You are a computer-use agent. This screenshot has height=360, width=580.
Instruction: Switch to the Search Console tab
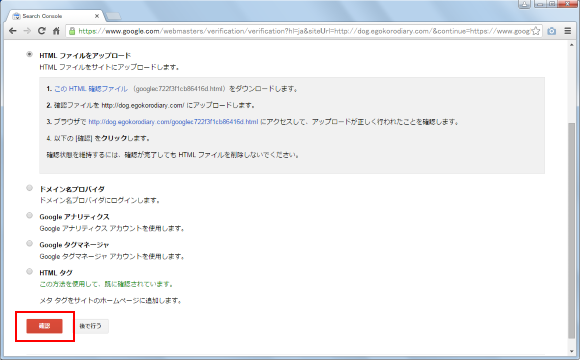point(54,16)
